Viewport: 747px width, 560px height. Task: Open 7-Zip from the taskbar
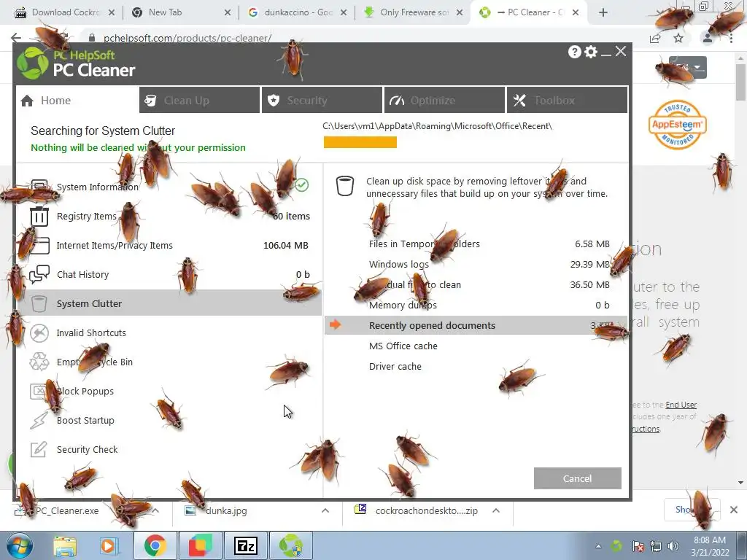pos(246,545)
